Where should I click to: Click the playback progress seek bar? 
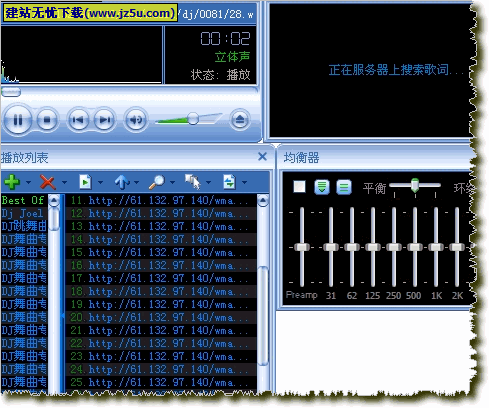click(x=129, y=92)
